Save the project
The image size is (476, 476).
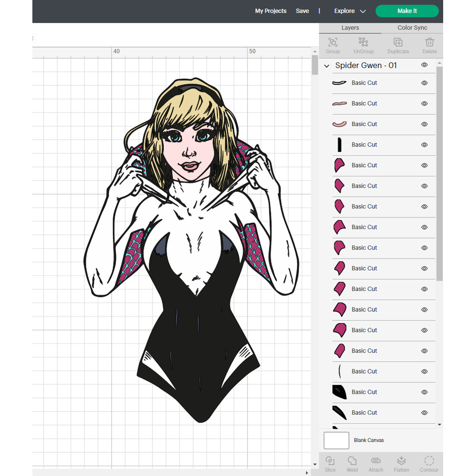(302, 10)
